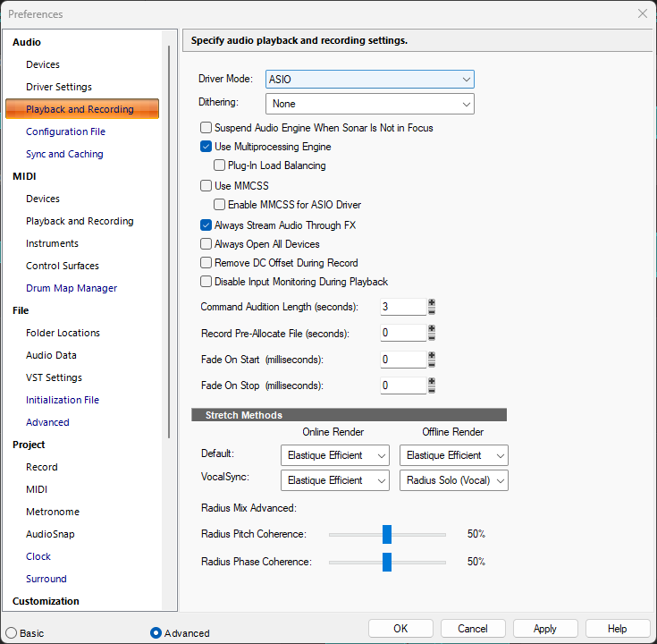Open MIDI Devices page

coord(43,199)
